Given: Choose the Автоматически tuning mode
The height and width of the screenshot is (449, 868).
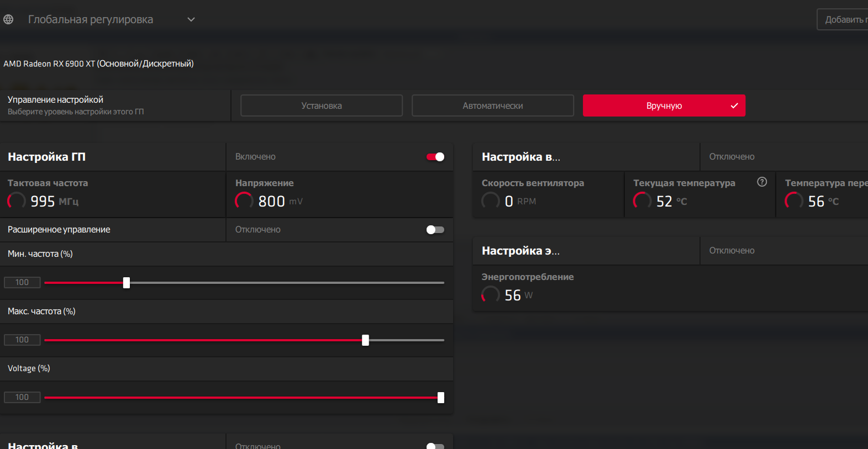Looking at the screenshot, I should click(493, 105).
